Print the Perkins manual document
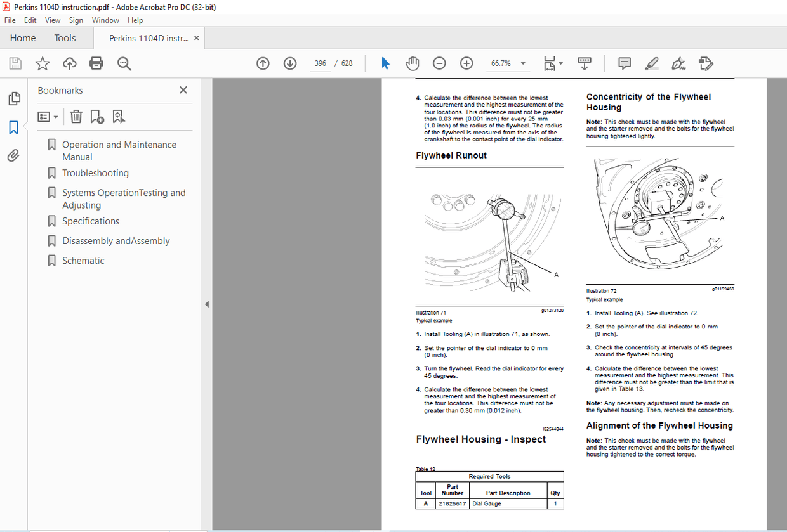The image size is (787, 532). point(96,63)
